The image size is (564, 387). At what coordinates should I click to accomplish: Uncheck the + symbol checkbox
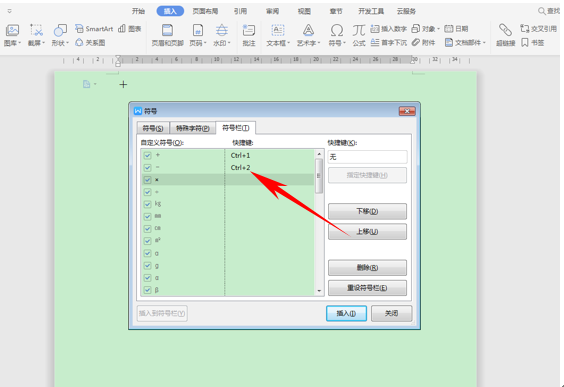click(147, 155)
